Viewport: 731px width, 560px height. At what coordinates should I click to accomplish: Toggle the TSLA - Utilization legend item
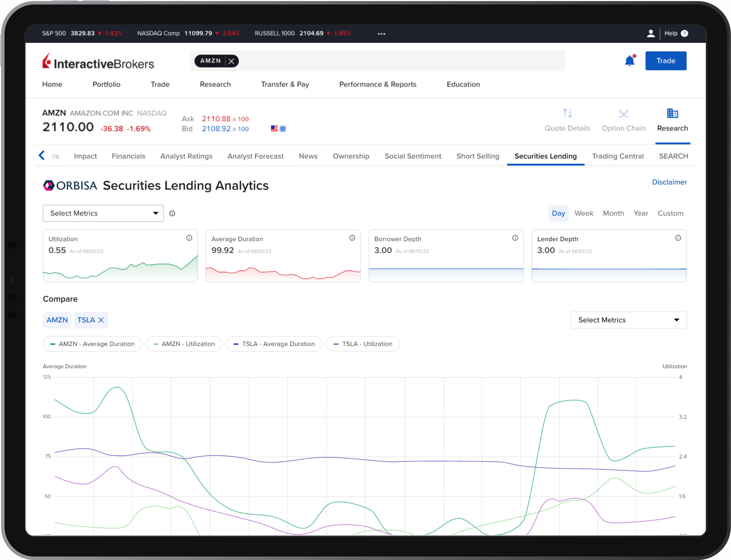tap(363, 344)
